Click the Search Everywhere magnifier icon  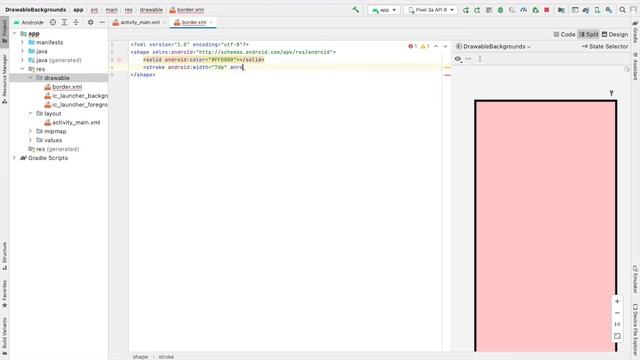(622, 10)
